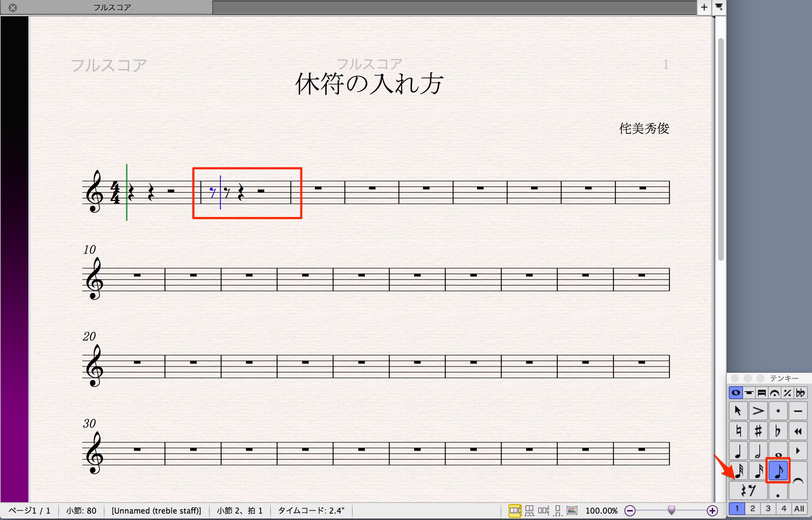Switch keypad to the More Notes layout
This screenshot has height=520, width=812.
pyautogui.click(x=749, y=393)
